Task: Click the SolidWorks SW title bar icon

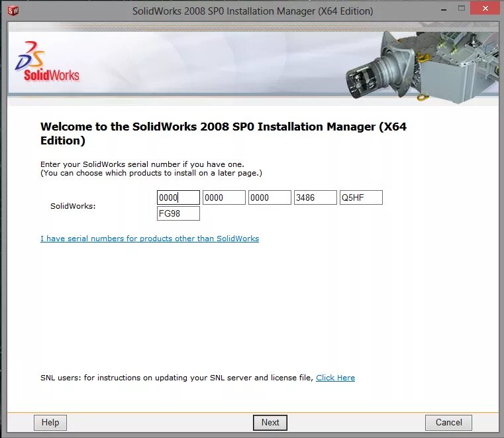Action: 13,11
